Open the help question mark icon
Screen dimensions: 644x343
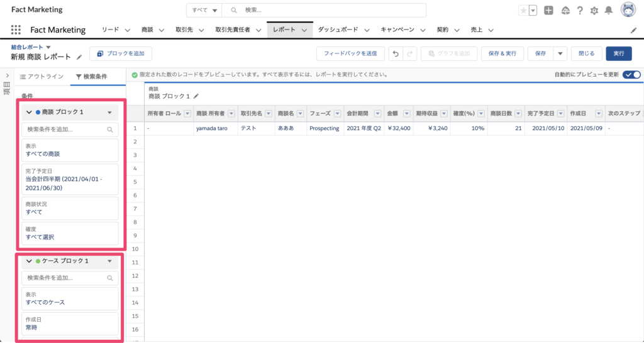coord(580,11)
